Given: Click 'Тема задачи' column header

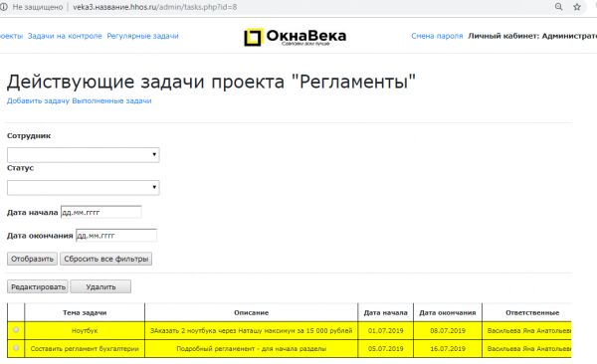Looking at the screenshot, I should click(85, 312).
